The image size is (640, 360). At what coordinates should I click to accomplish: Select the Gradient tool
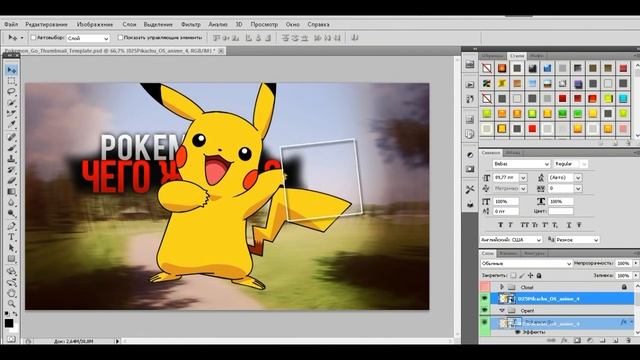coord(11,191)
